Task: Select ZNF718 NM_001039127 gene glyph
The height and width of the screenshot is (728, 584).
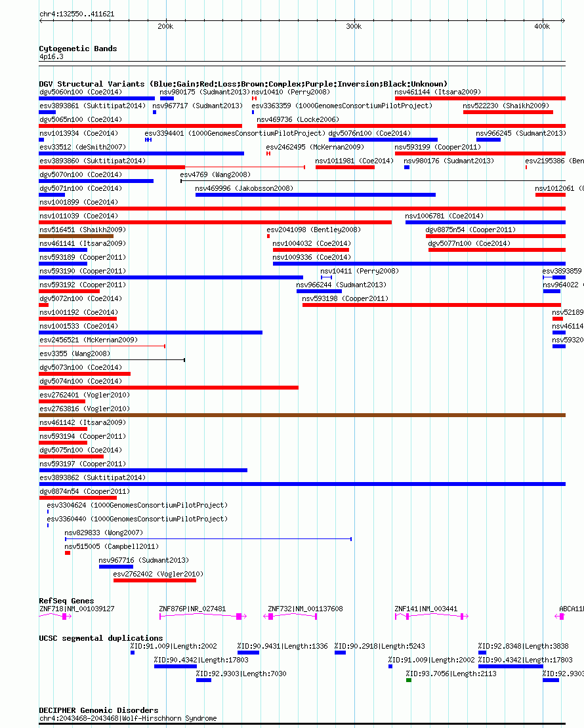Action: [55, 616]
